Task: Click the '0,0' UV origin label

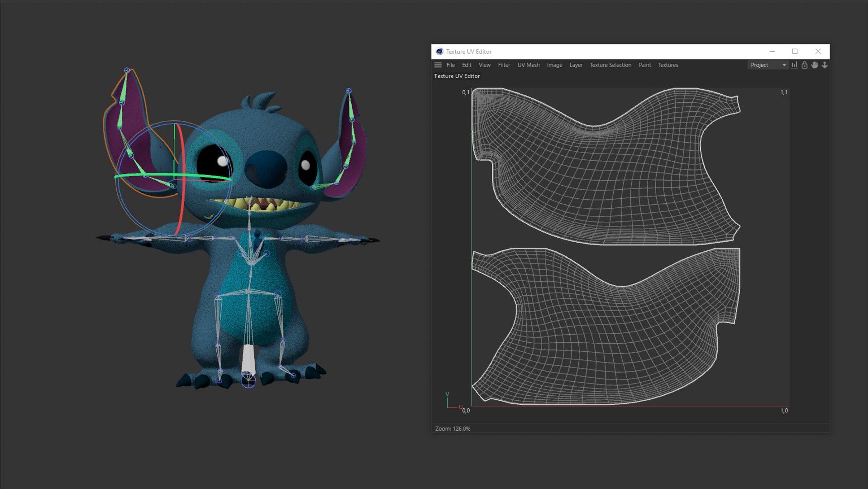Action: coord(466,411)
